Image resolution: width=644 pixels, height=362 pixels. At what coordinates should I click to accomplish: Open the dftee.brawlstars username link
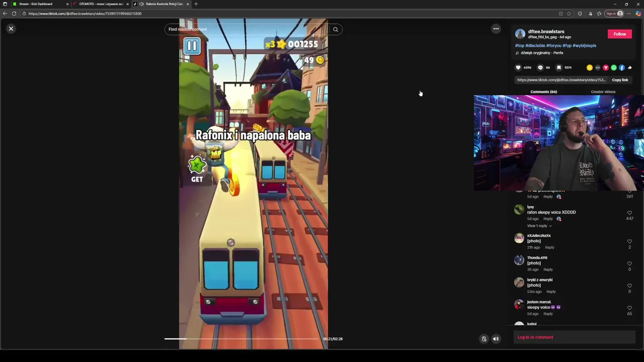click(x=546, y=32)
